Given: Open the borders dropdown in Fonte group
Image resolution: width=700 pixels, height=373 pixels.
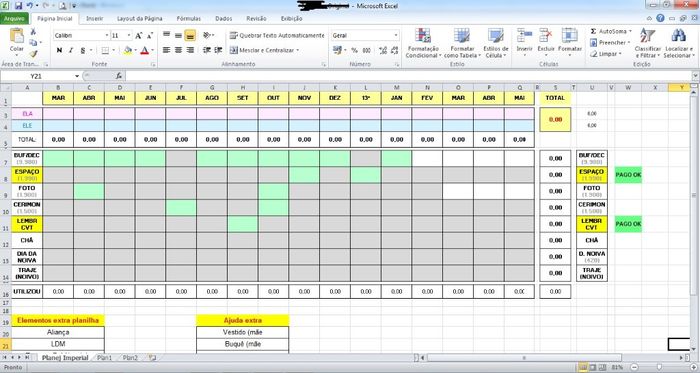Looking at the screenshot, I should pyautogui.click(x=114, y=50).
